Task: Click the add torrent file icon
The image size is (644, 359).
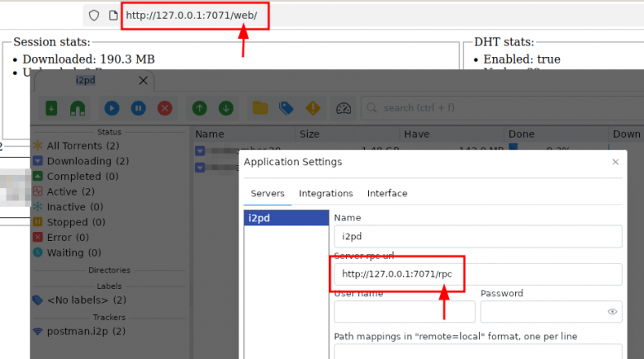Action: [x=51, y=108]
